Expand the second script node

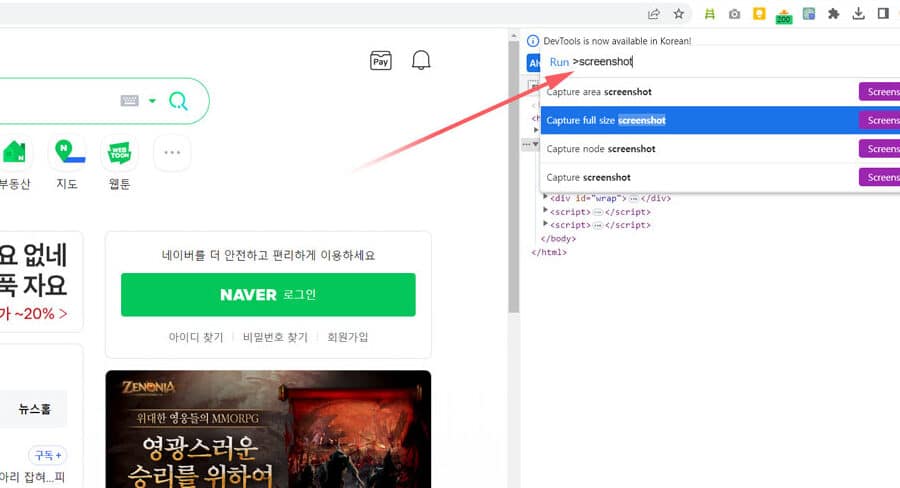pyautogui.click(x=545, y=223)
